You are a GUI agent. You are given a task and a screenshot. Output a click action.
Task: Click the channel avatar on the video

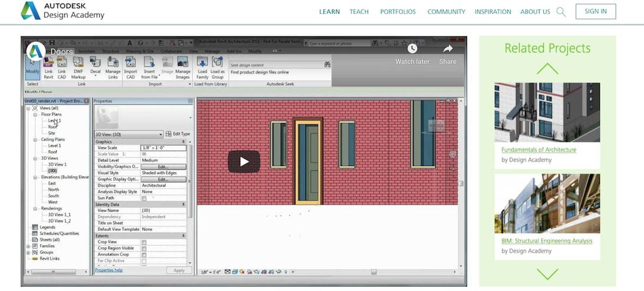tap(36, 52)
